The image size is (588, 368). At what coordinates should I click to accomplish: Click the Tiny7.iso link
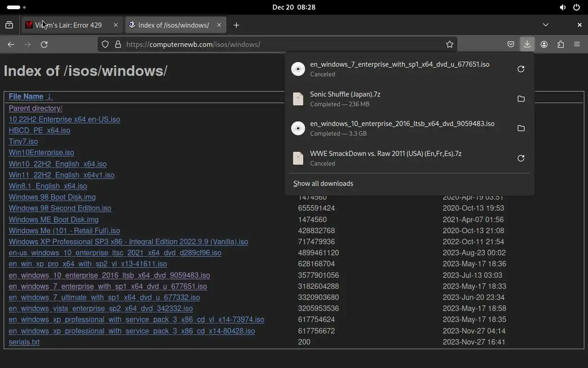[x=23, y=142]
